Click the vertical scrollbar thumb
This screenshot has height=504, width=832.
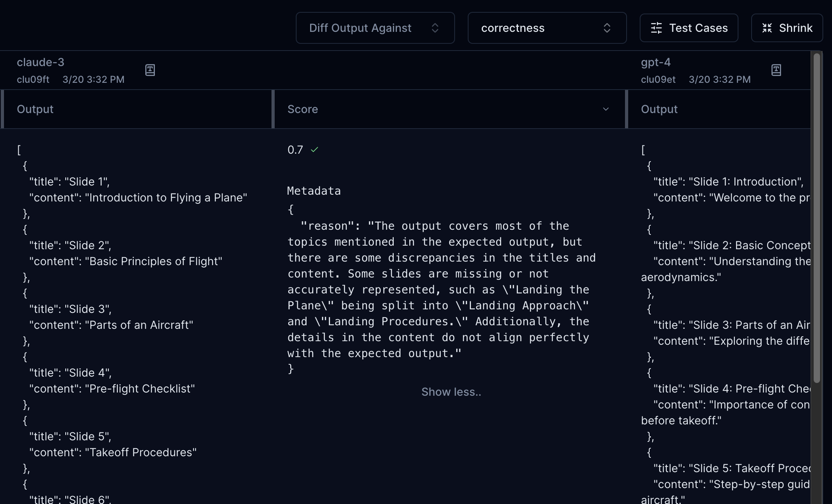point(817,218)
